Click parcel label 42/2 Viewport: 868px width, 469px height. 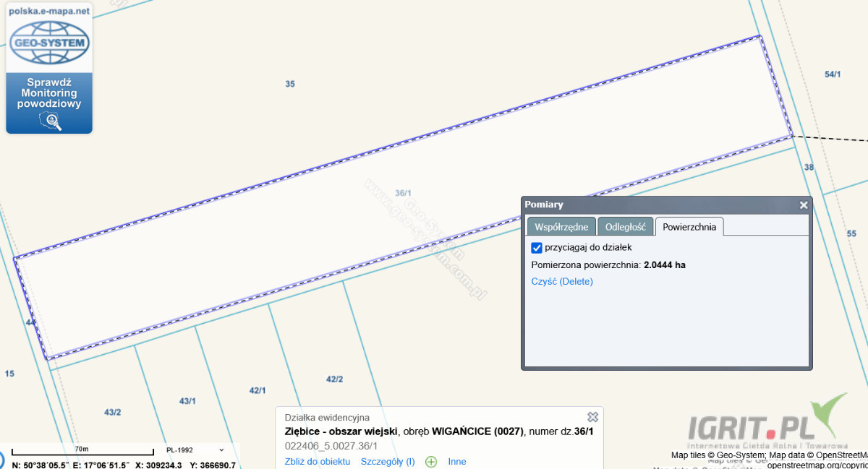pos(334,379)
